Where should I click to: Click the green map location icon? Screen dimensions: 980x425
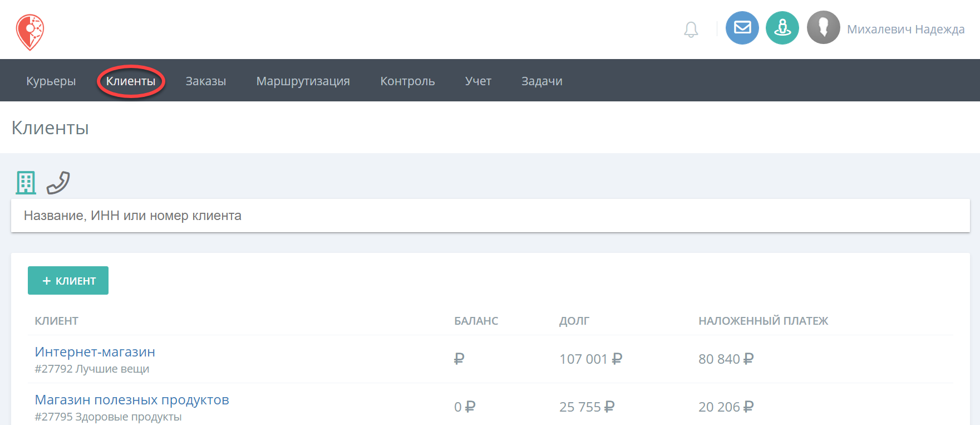[x=782, y=28]
